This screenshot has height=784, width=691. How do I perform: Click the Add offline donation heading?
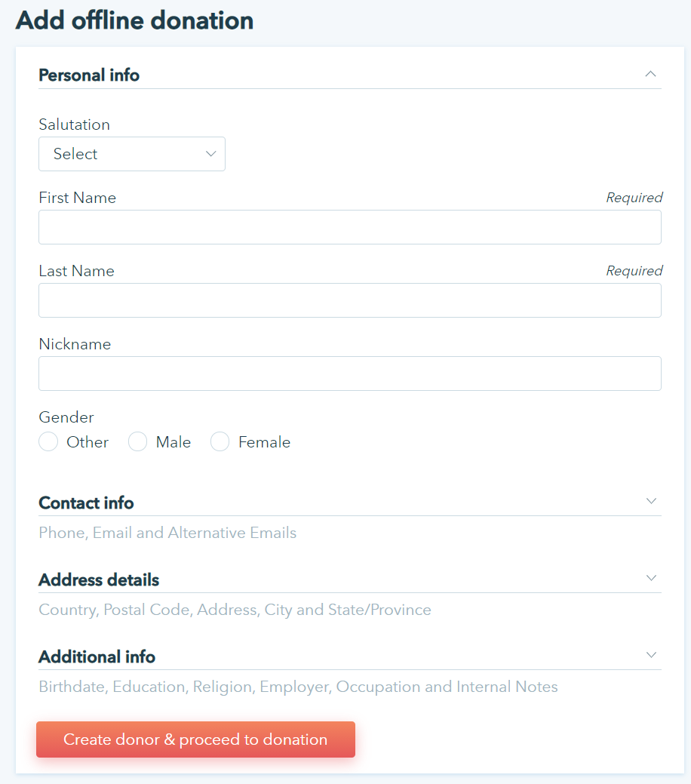[134, 21]
